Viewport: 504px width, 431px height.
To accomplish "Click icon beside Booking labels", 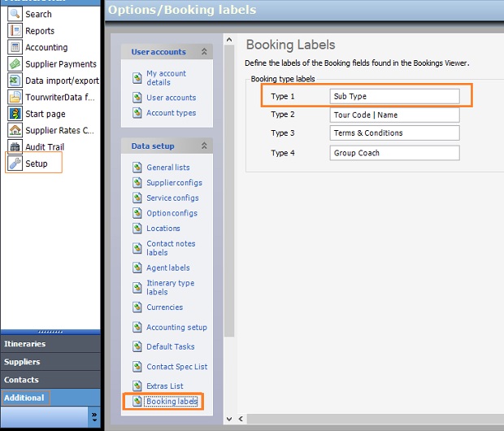I will point(137,401).
